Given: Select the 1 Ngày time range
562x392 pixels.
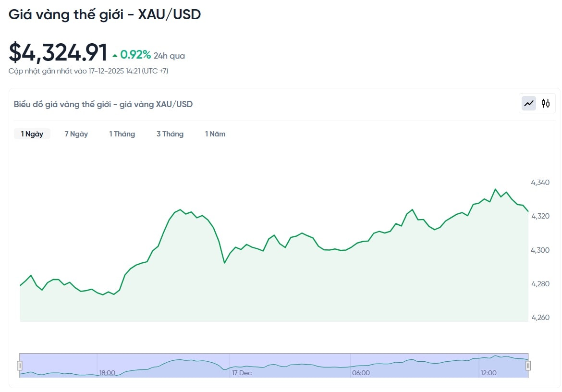Looking at the screenshot, I should 32,134.
